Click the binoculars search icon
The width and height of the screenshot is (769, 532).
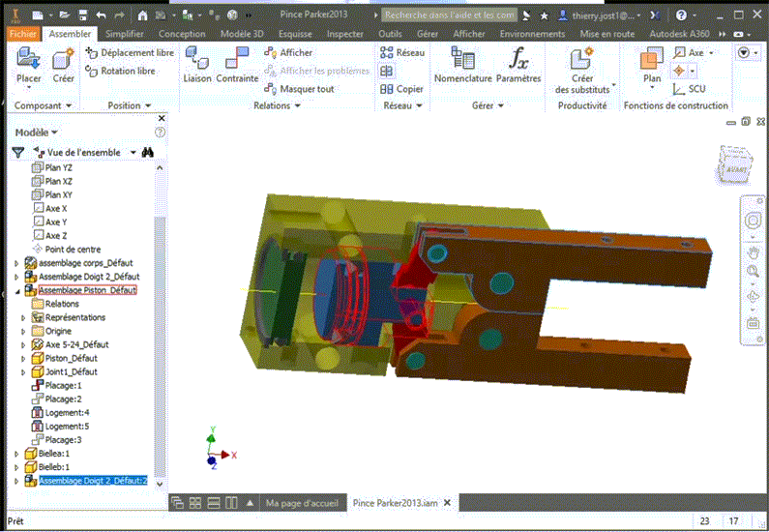[148, 153]
